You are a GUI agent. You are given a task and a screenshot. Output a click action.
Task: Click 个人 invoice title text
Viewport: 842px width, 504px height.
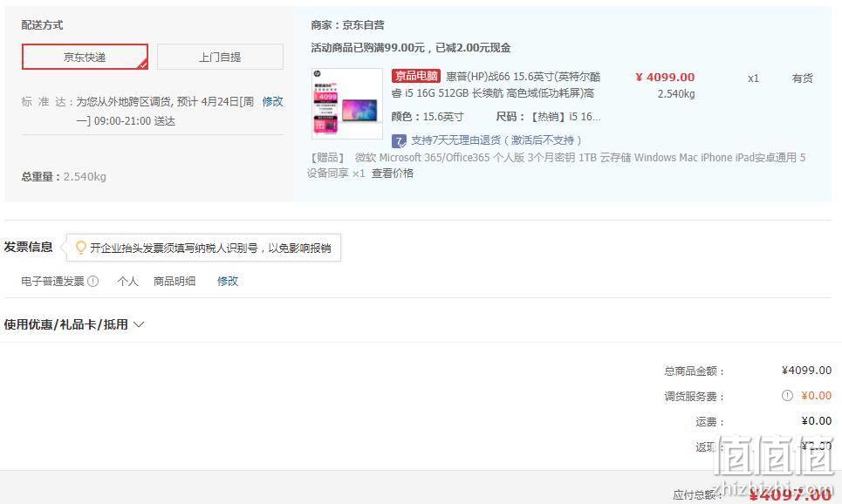tap(127, 281)
